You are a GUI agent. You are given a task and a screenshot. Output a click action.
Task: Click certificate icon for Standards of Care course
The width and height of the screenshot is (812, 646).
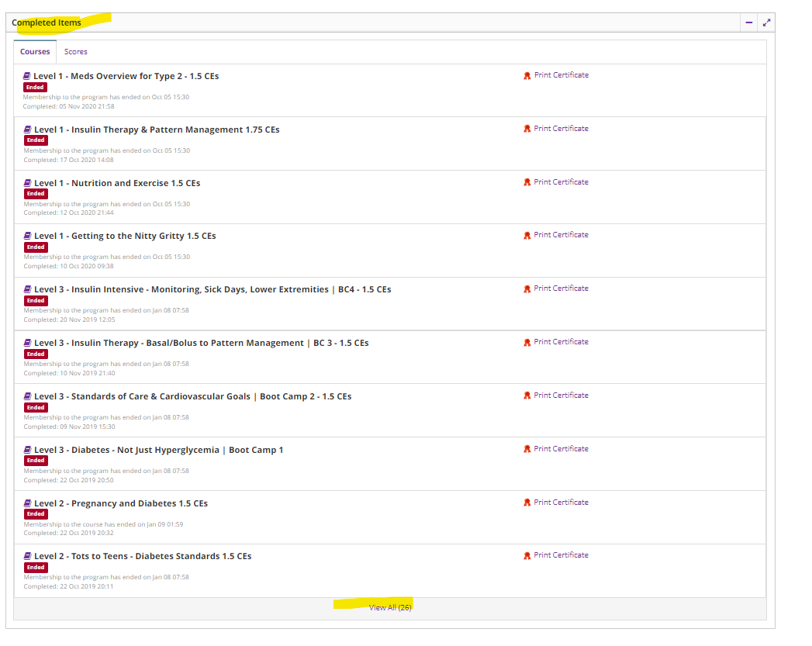[x=527, y=396]
